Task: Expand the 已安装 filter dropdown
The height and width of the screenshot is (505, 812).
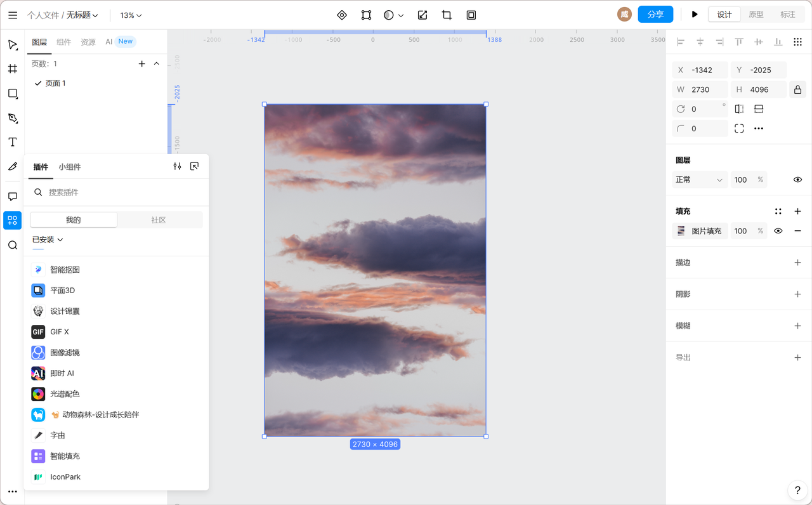Action: coord(48,240)
